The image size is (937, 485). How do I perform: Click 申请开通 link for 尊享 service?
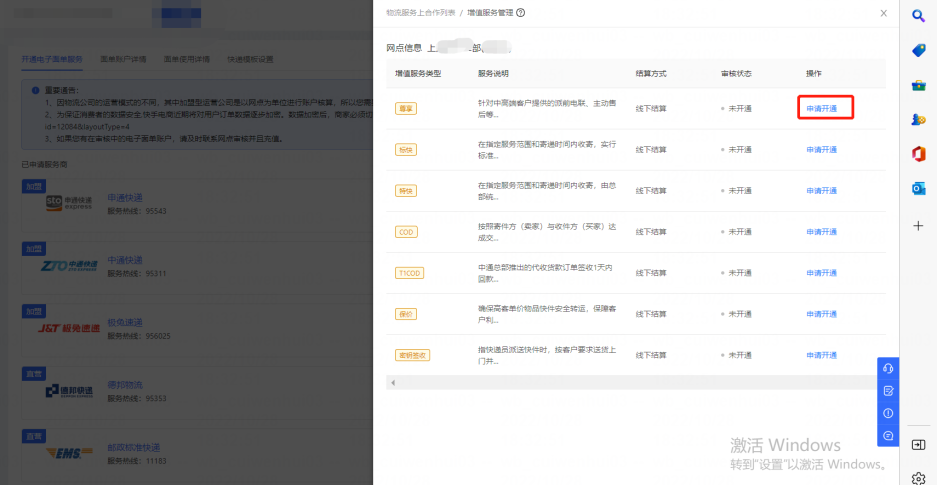(x=822, y=108)
